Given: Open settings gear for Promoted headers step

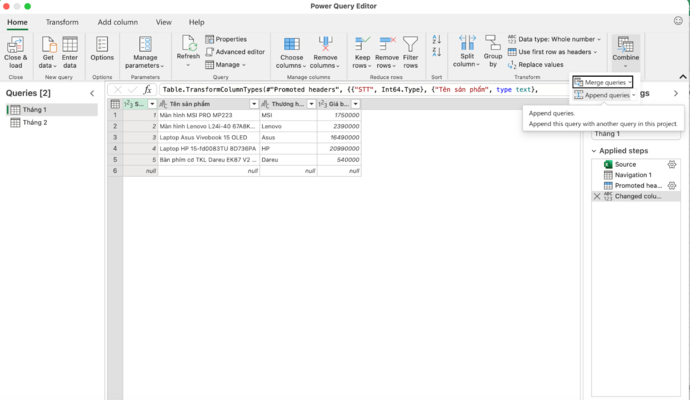Looking at the screenshot, I should point(672,186).
